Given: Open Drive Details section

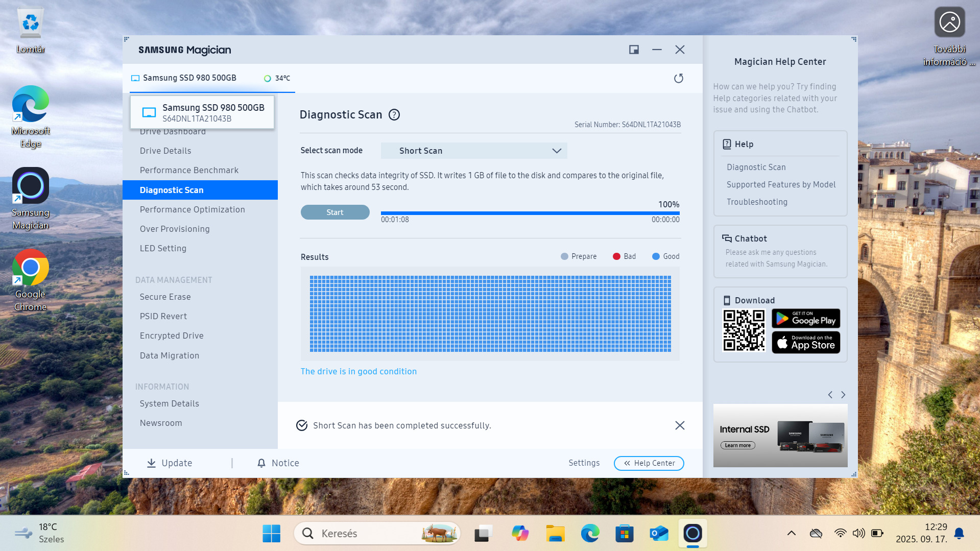Looking at the screenshot, I should (x=165, y=151).
